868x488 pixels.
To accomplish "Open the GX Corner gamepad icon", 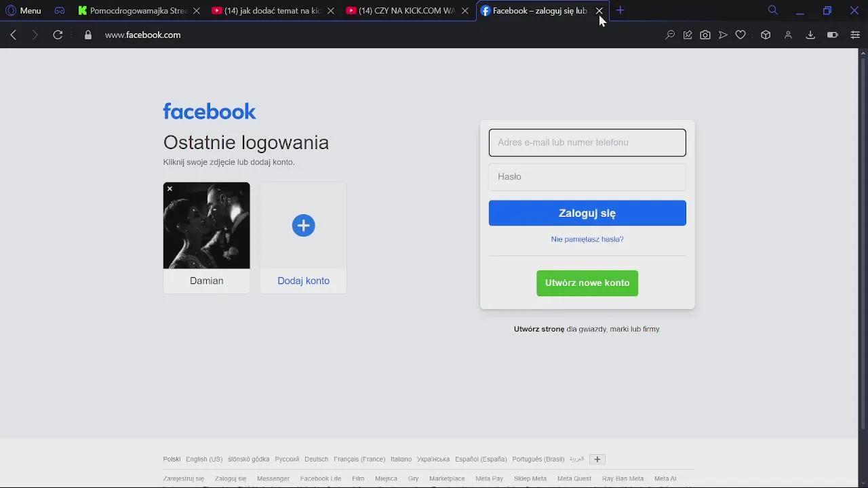I will pyautogui.click(x=60, y=11).
